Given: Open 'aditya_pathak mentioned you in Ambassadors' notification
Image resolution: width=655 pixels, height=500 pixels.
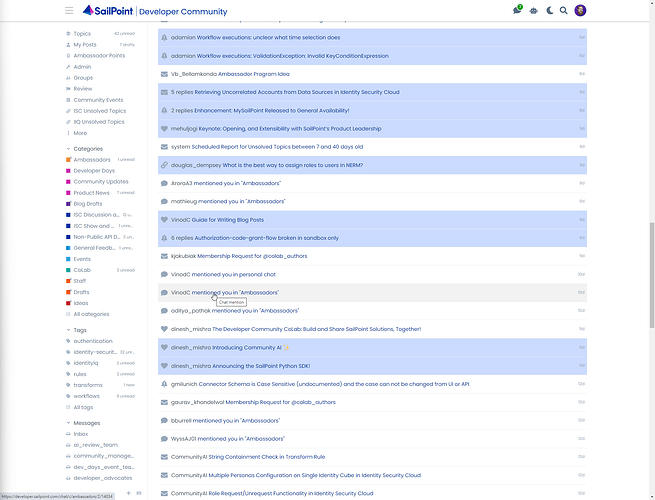Looking at the screenshot, I should [372, 311].
